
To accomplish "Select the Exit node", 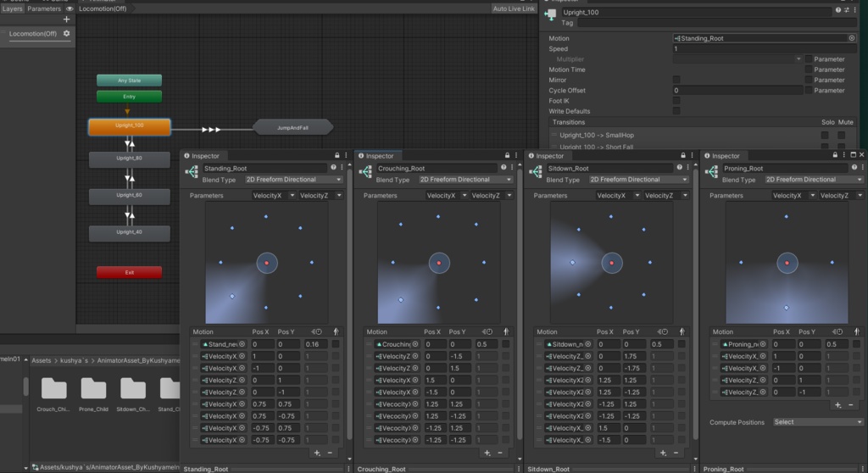I will [x=130, y=272].
